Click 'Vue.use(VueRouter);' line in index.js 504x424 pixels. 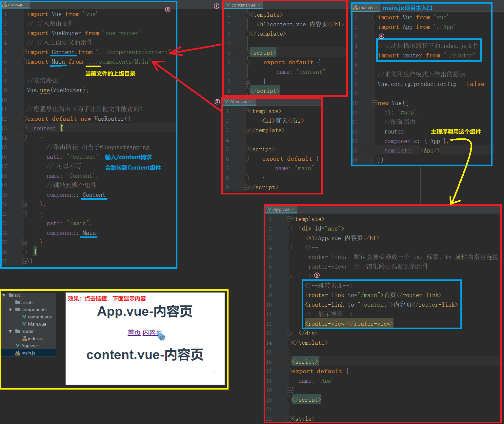[x=58, y=90]
